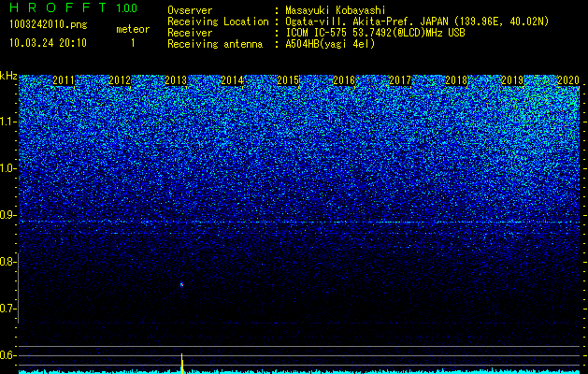Select the file name 1003242010.png
Screen dimensions: 588x374
(49, 25)
